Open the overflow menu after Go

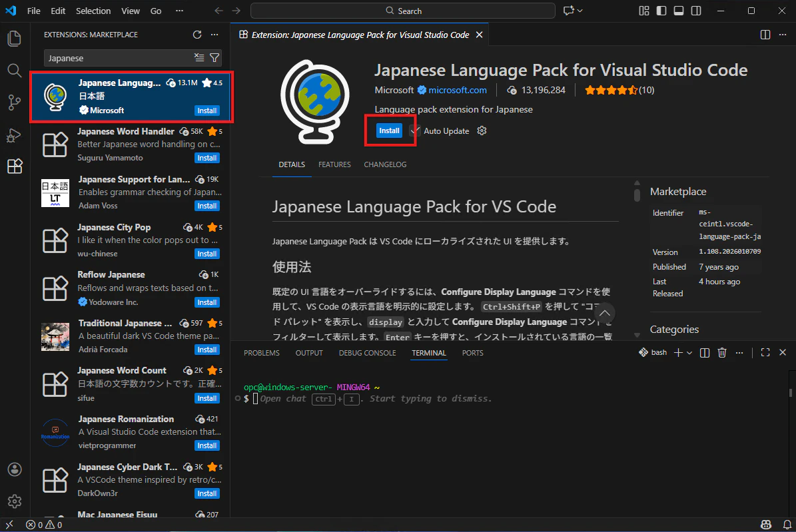tap(179, 11)
